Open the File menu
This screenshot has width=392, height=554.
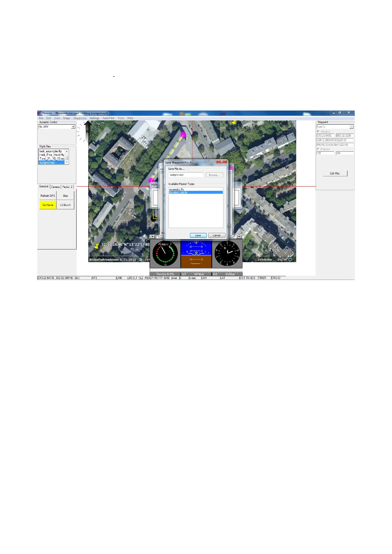41,118
